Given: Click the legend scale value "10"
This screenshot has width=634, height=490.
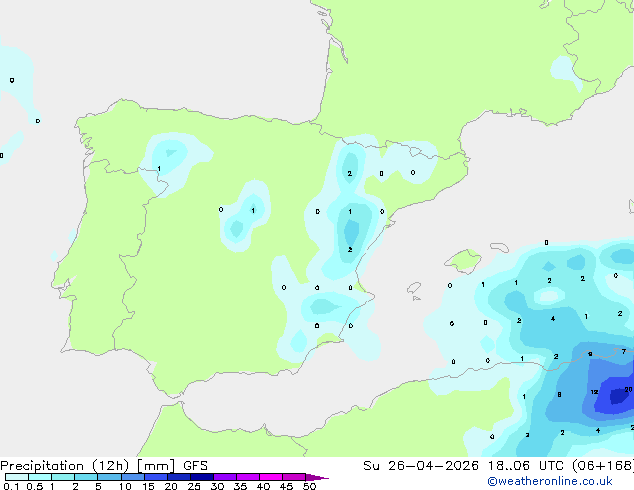Looking at the screenshot, I should point(125,486).
